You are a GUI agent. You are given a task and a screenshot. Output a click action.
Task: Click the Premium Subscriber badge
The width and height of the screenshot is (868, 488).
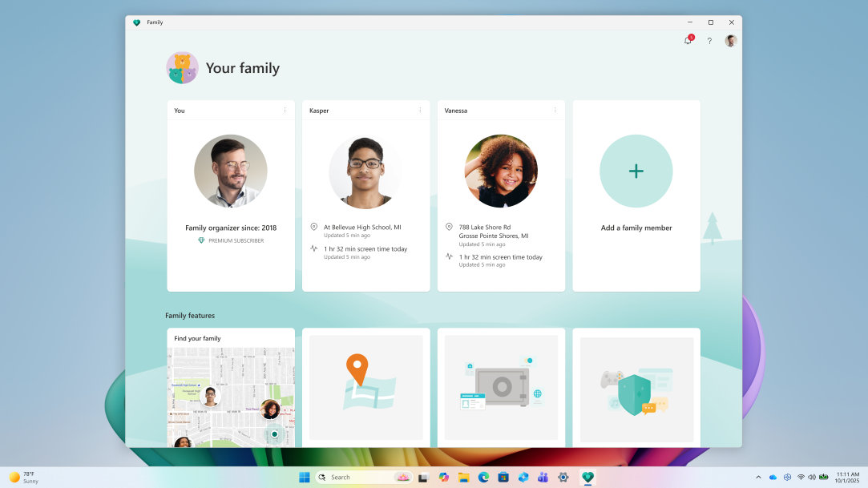[231, 240]
